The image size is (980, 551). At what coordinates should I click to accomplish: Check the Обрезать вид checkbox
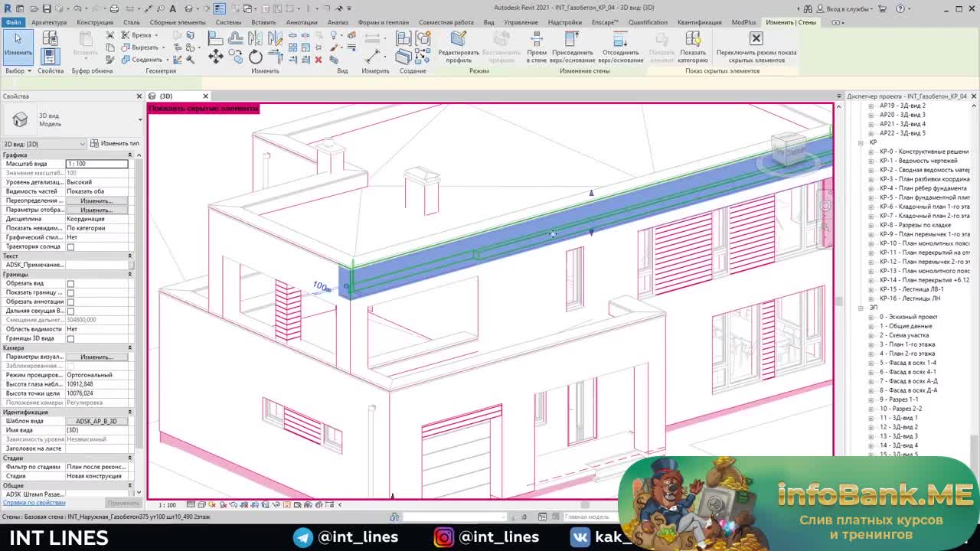pyautogui.click(x=71, y=283)
